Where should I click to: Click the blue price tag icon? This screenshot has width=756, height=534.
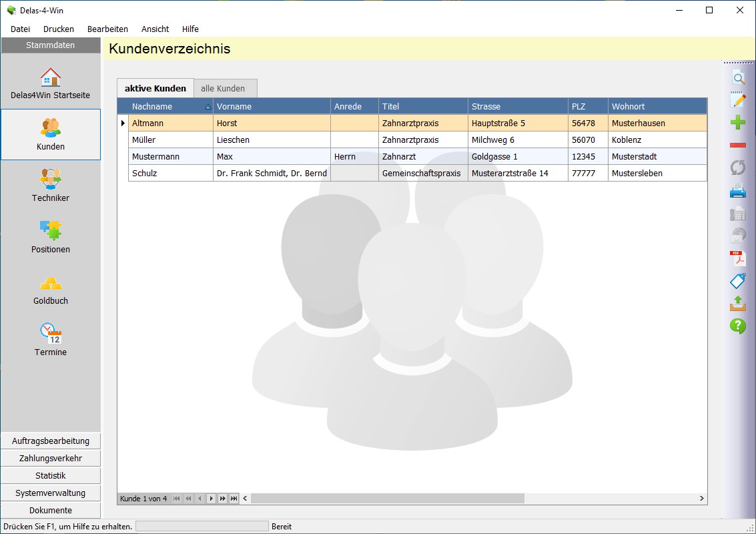pos(738,281)
